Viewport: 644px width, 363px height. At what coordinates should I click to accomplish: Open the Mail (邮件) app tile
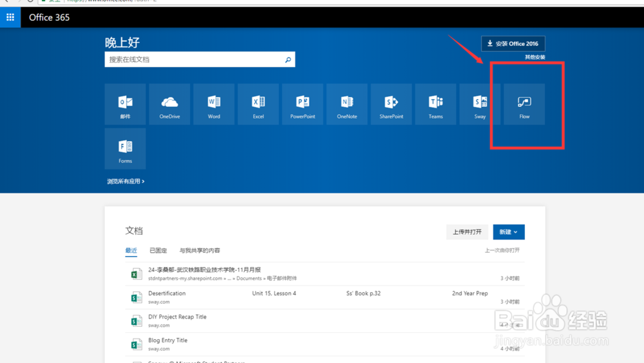pyautogui.click(x=126, y=104)
